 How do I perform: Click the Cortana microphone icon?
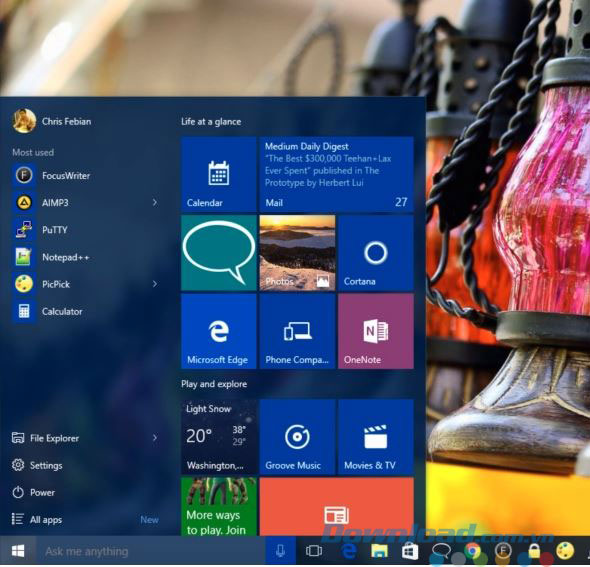tap(280, 551)
